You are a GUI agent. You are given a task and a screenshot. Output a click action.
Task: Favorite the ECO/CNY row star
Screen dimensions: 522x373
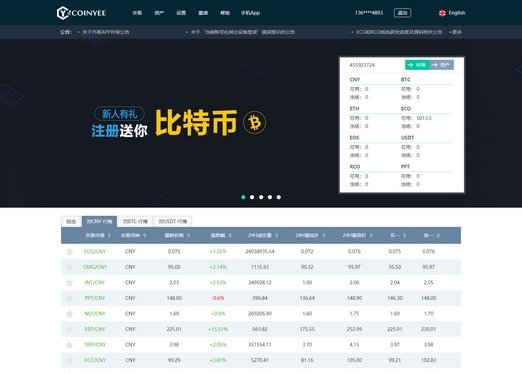tap(69, 252)
